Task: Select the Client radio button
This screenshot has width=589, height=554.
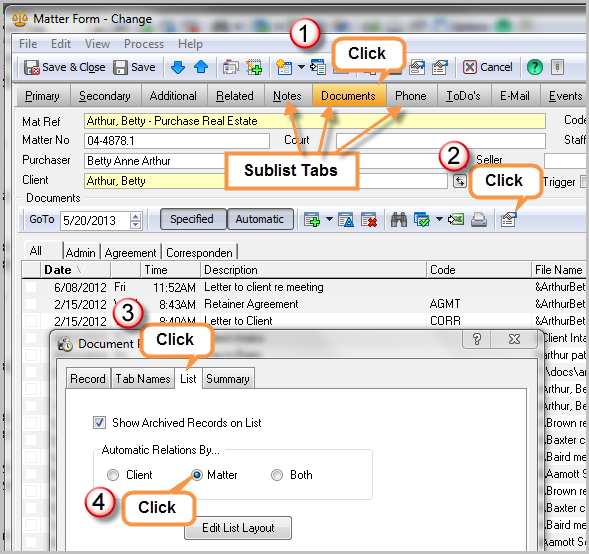Action: click(113, 475)
